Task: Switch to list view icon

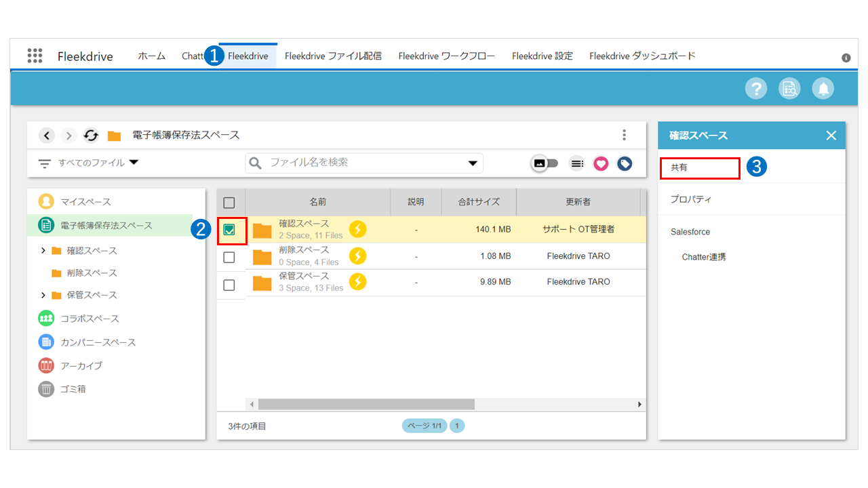Action: pos(577,163)
